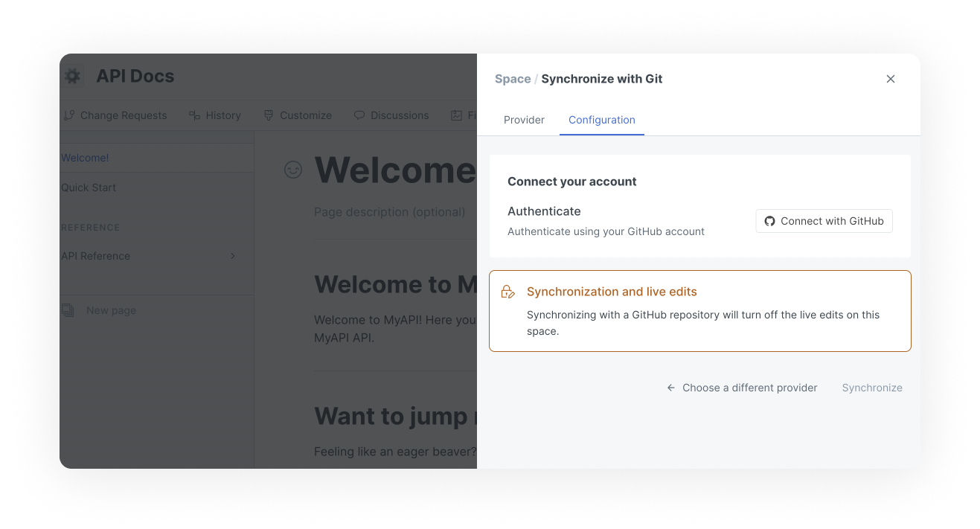Image resolution: width=980 pixels, height=529 pixels.
Task: Close the Synchronize with Git panel
Action: click(x=890, y=79)
